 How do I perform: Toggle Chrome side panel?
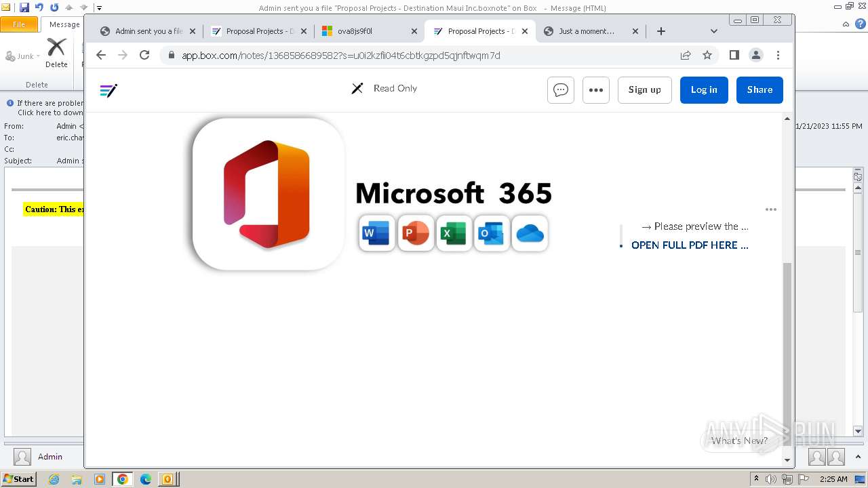point(734,55)
